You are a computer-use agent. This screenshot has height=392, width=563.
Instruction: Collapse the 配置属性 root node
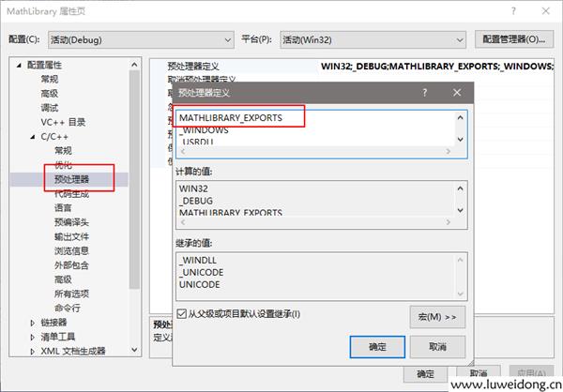[20, 66]
